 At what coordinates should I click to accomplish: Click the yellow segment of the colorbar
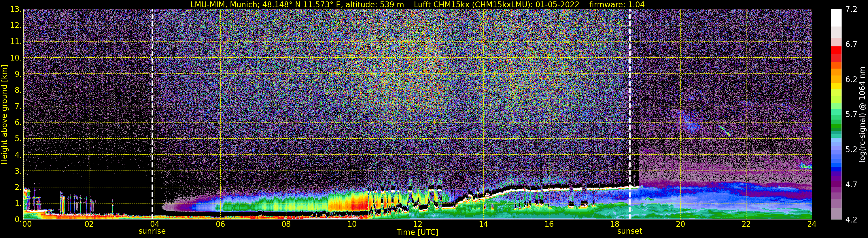pos(836,86)
